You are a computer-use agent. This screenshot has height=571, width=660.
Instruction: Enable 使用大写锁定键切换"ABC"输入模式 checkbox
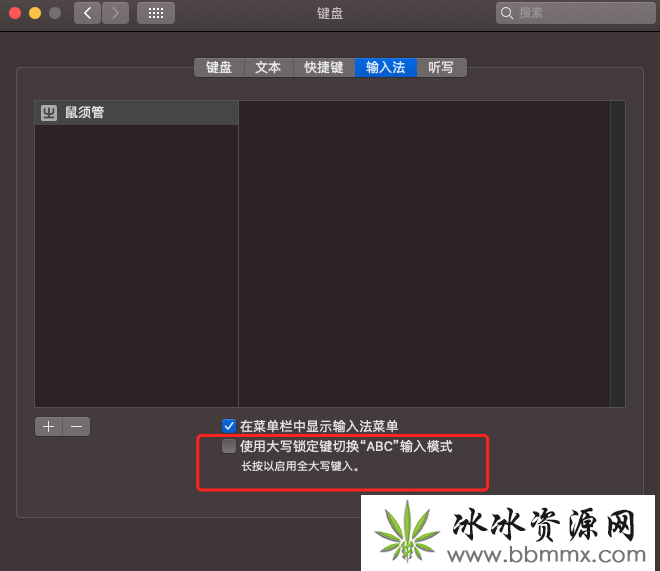[229, 446]
